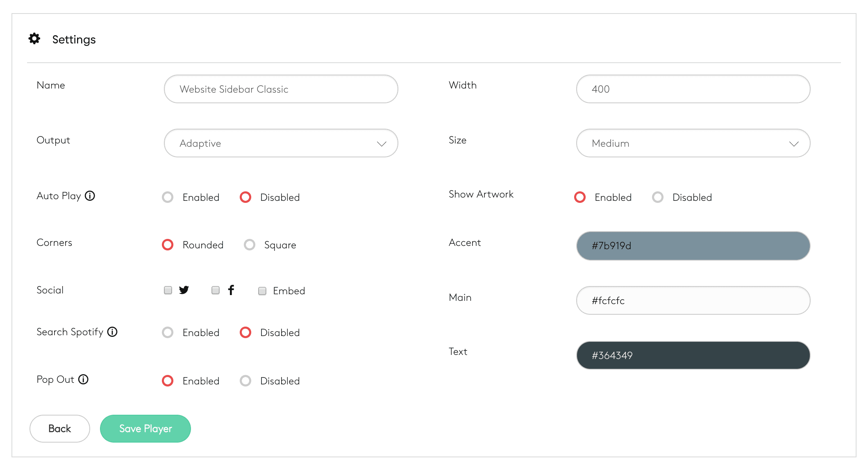Open the Output Adaptive dropdown
The image size is (868, 468).
pyautogui.click(x=281, y=143)
